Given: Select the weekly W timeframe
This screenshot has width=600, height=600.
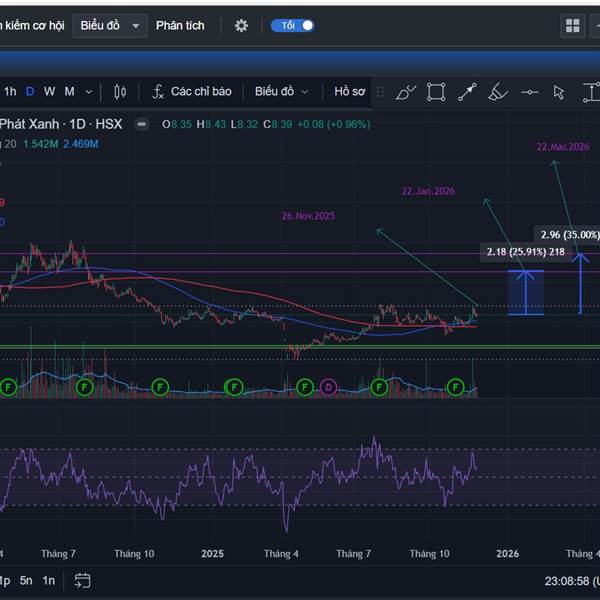Looking at the screenshot, I should (49, 92).
